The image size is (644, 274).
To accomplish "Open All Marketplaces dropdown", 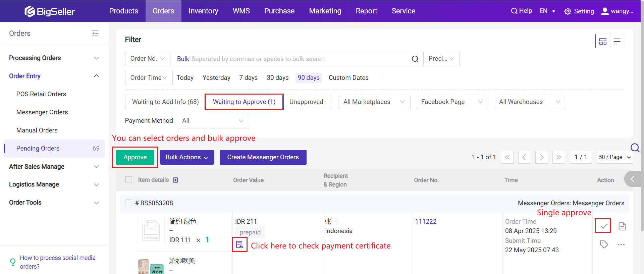I will click(374, 102).
